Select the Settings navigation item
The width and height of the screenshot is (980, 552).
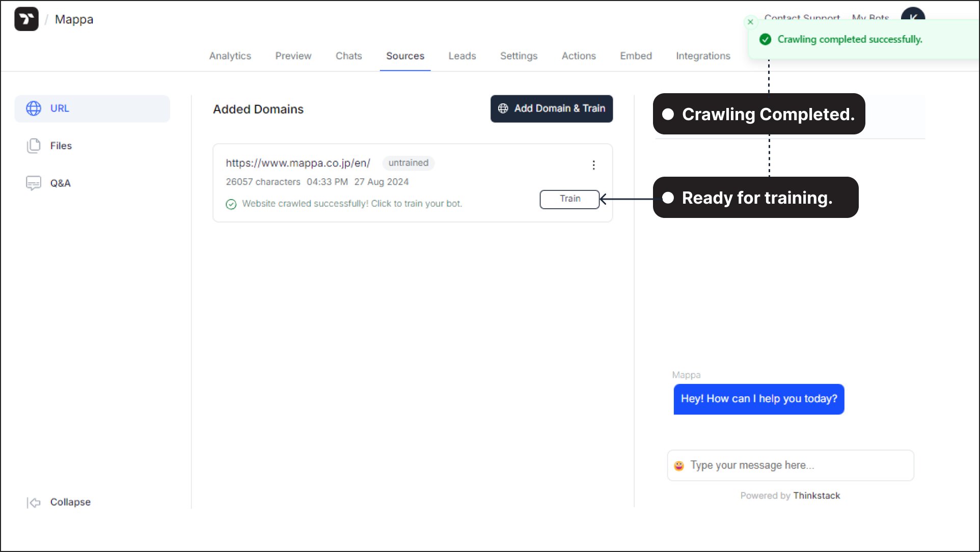coord(519,56)
